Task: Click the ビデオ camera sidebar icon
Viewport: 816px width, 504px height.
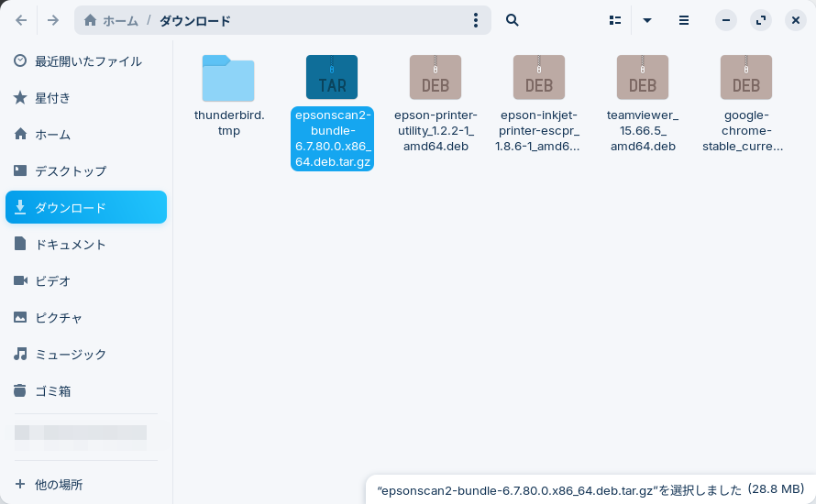Action: pyautogui.click(x=20, y=281)
